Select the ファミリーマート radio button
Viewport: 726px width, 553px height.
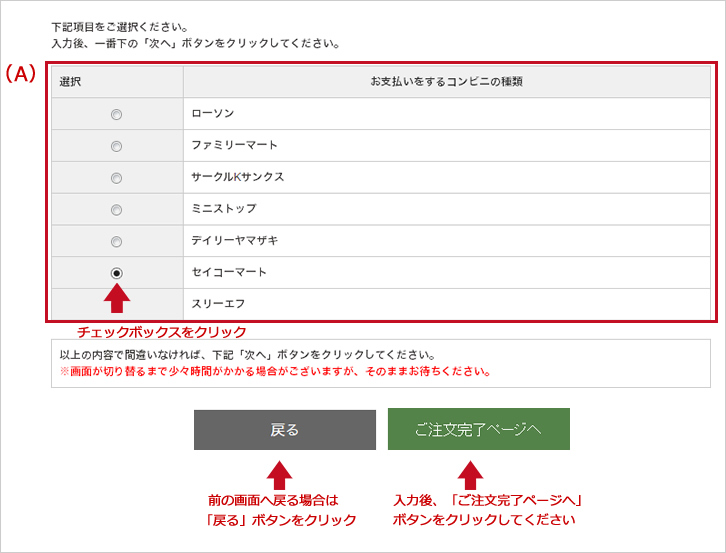click(x=116, y=146)
